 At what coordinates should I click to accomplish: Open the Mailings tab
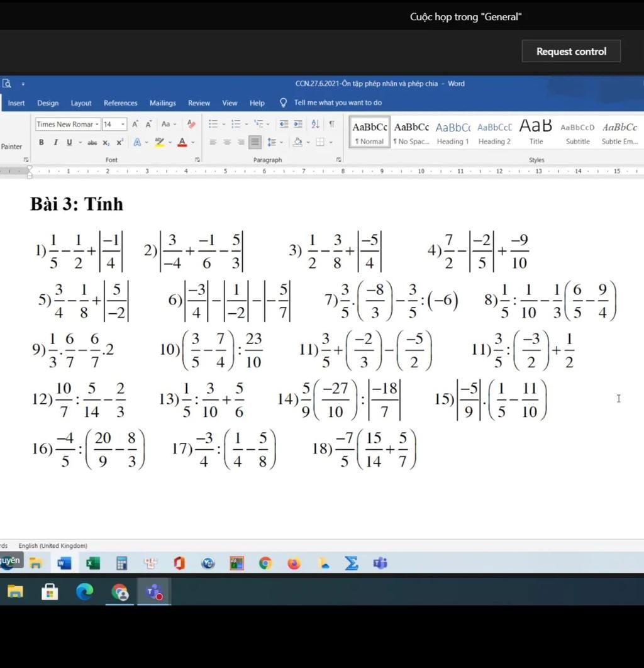[163, 103]
